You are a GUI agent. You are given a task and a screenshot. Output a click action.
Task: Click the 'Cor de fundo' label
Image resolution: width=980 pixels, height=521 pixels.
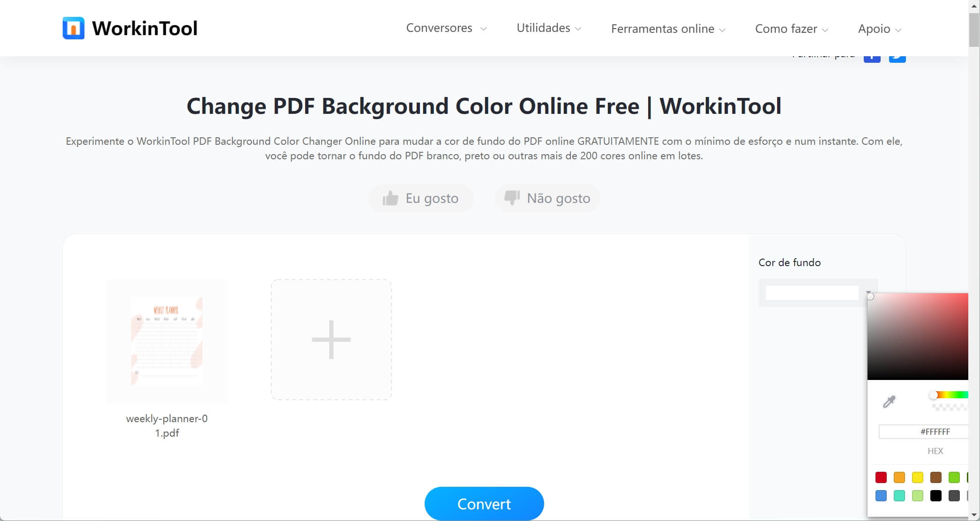(x=790, y=263)
